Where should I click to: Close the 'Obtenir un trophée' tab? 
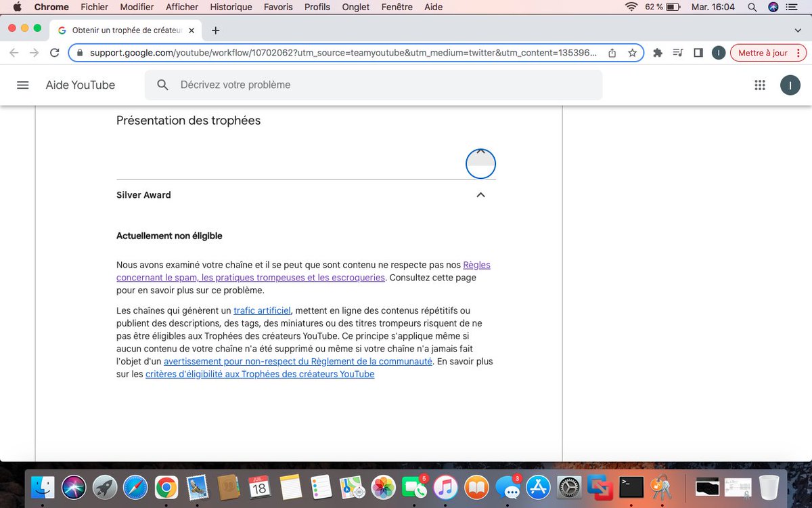pyautogui.click(x=191, y=30)
